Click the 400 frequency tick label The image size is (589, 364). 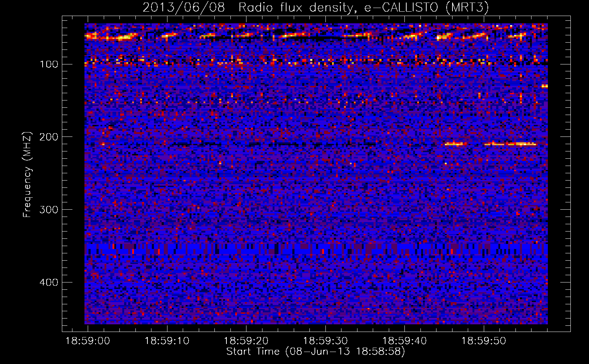coord(49,282)
